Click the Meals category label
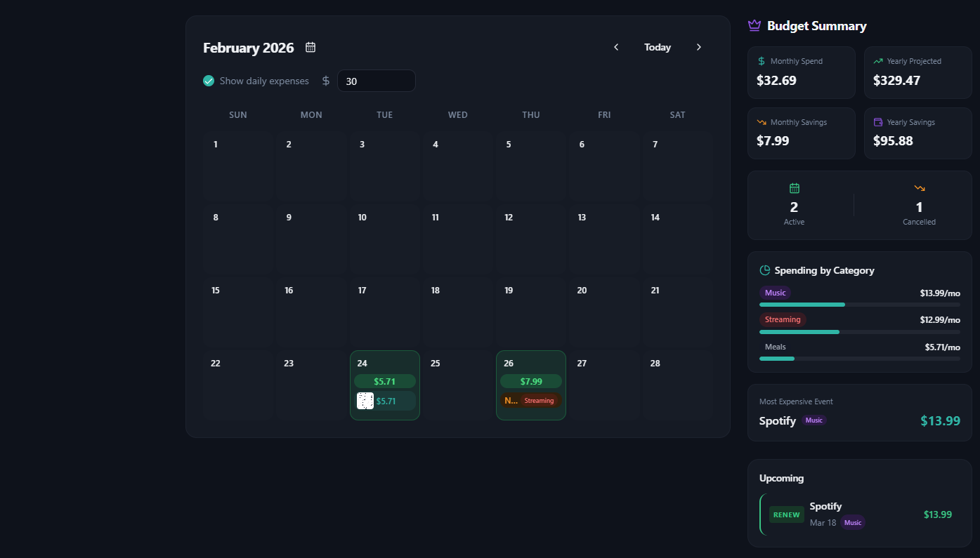Viewport: 980px width, 558px height. pyautogui.click(x=776, y=347)
